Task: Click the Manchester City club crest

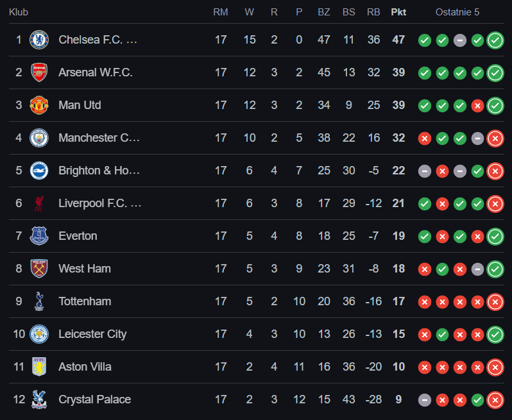Action: click(39, 138)
